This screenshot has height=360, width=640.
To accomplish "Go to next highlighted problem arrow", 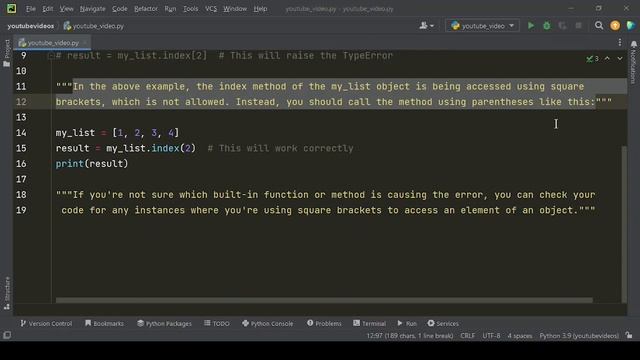I will click(x=620, y=59).
